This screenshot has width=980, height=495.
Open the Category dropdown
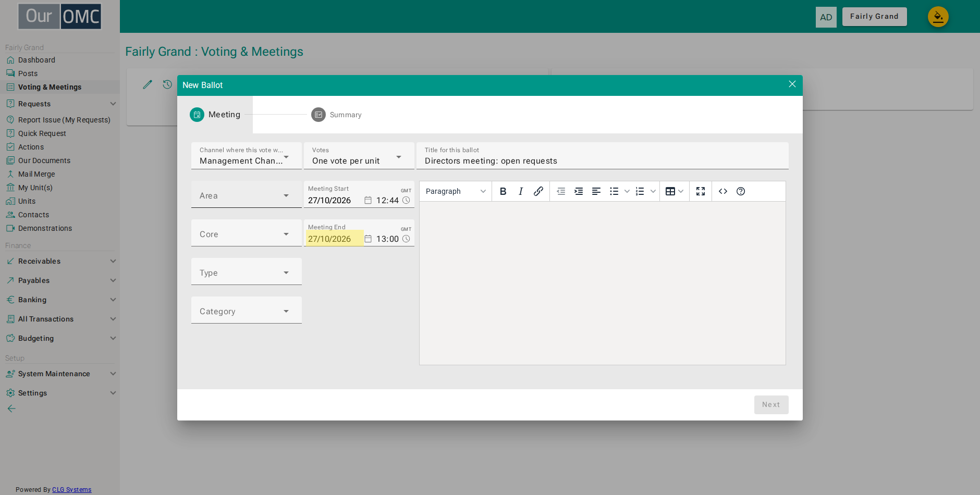click(x=246, y=310)
